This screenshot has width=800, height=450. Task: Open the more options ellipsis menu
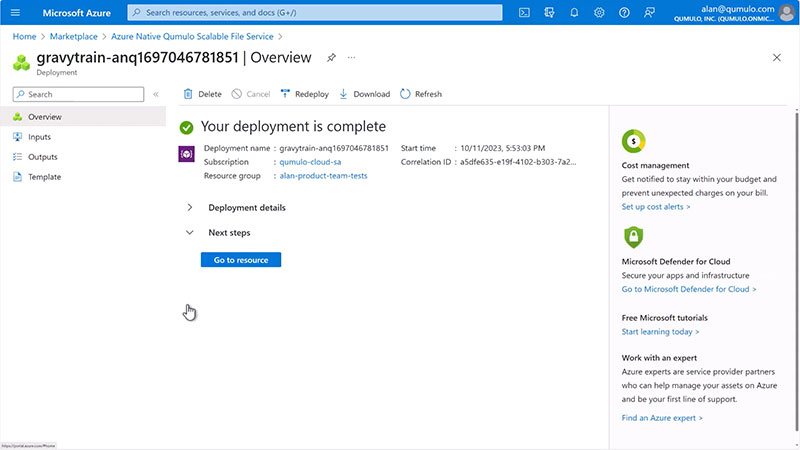click(x=351, y=58)
